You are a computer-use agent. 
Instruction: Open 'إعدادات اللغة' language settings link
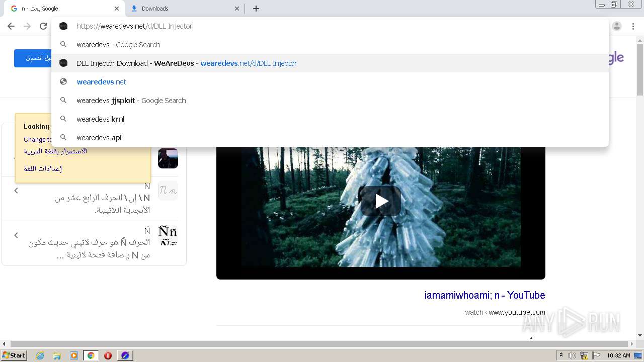point(43,168)
